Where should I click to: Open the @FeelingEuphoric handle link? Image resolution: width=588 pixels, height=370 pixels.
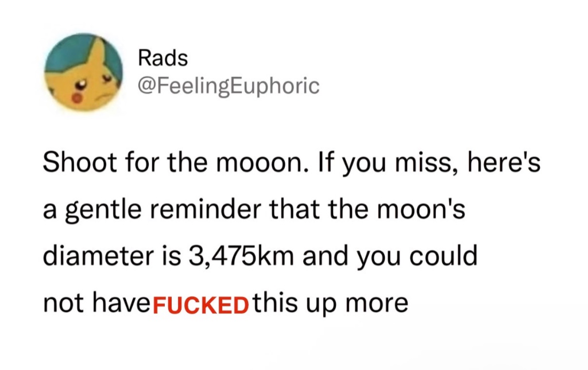[228, 86]
